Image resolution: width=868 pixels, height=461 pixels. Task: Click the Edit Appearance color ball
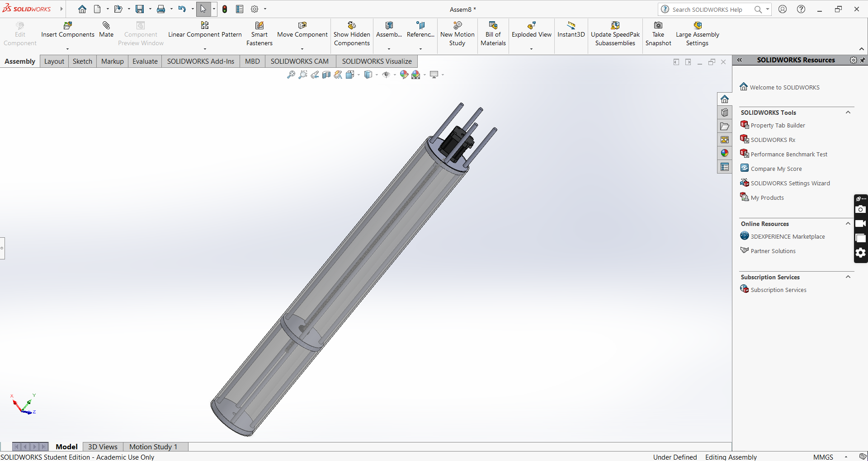coord(404,75)
